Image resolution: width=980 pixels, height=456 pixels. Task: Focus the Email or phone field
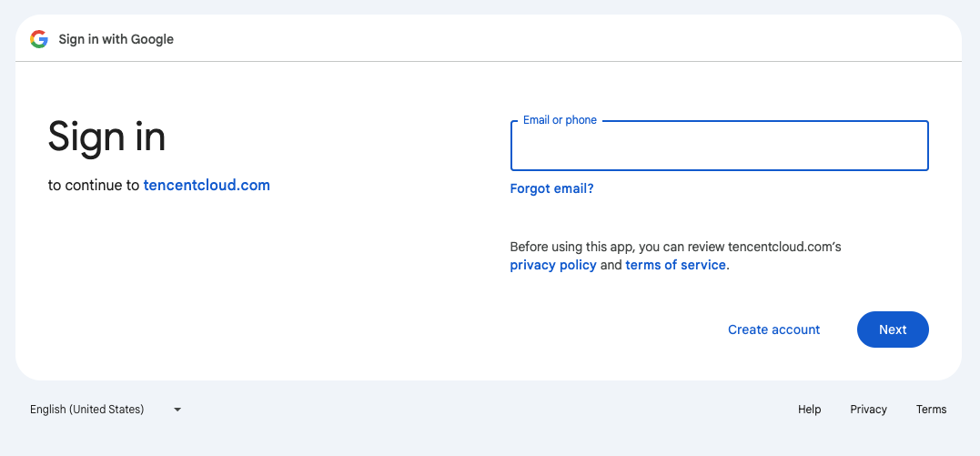pyautogui.click(x=719, y=147)
